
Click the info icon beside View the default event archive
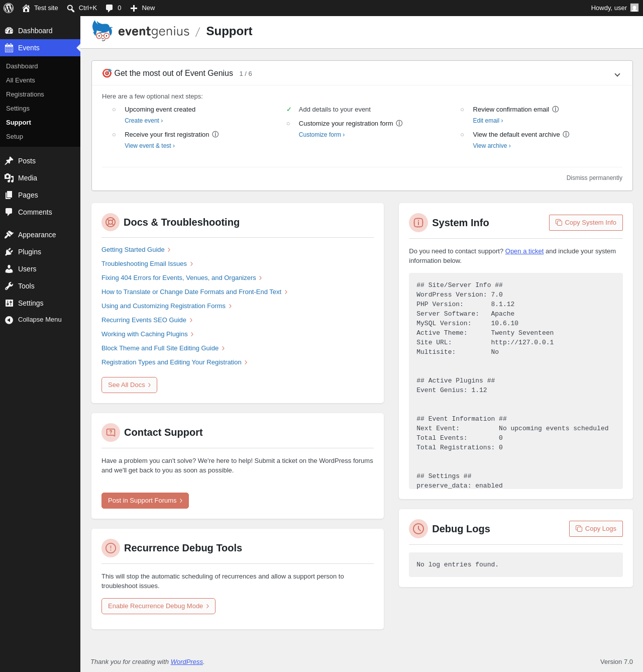coord(566,134)
